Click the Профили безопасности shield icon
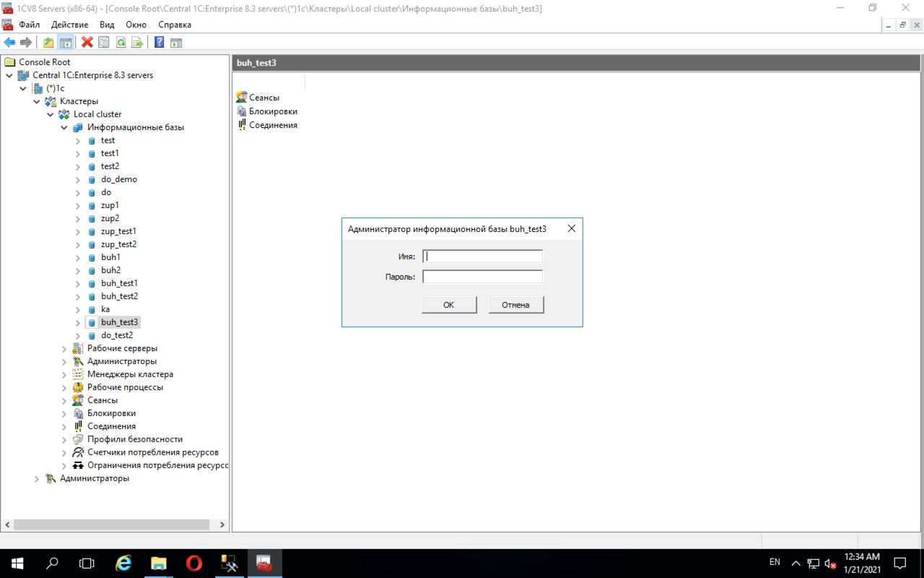The image size is (924, 578). [78, 439]
